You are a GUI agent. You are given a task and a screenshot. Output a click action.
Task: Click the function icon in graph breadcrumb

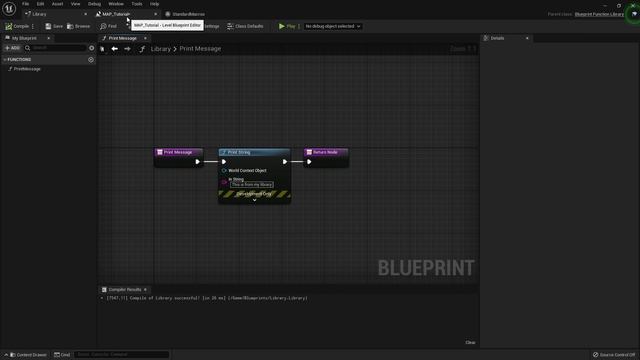tap(142, 49)
